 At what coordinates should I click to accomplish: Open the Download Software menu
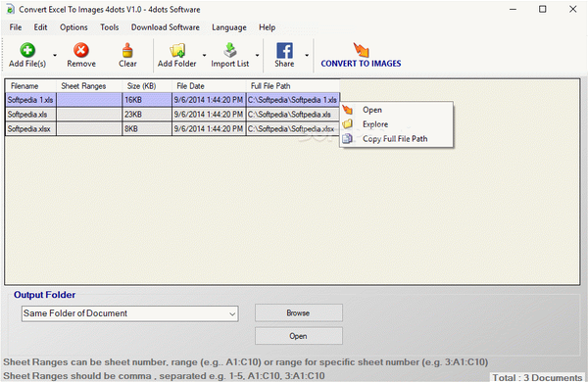(x=165, y=27)
